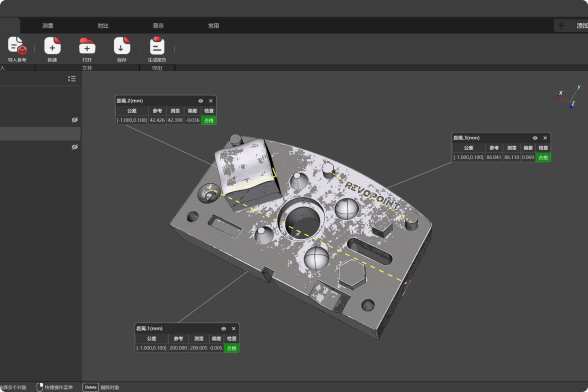Toggle eye icon on 距离.1(mm) panel
Screen dimensions: 588x392
(223, 328)
